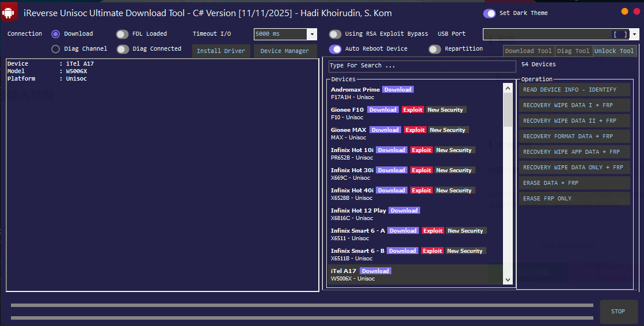Click the upper progress bar
644x326 pixels.
(302, 305)
